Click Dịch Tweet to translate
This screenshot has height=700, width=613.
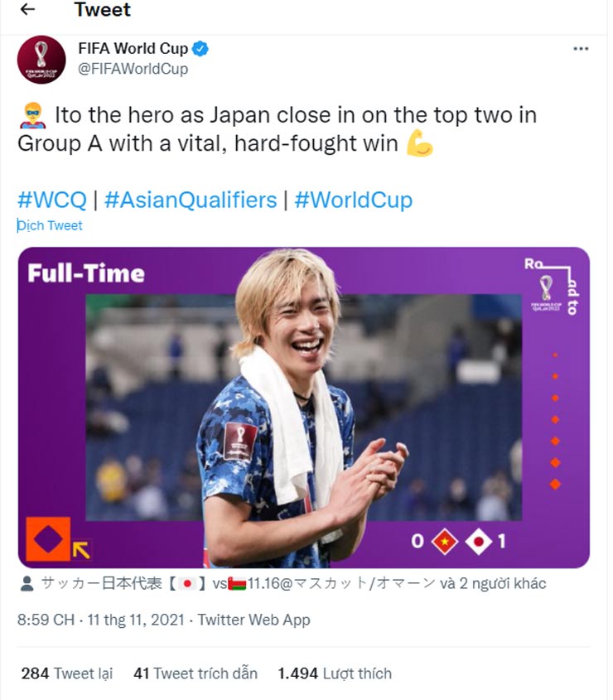pos(51,225)
